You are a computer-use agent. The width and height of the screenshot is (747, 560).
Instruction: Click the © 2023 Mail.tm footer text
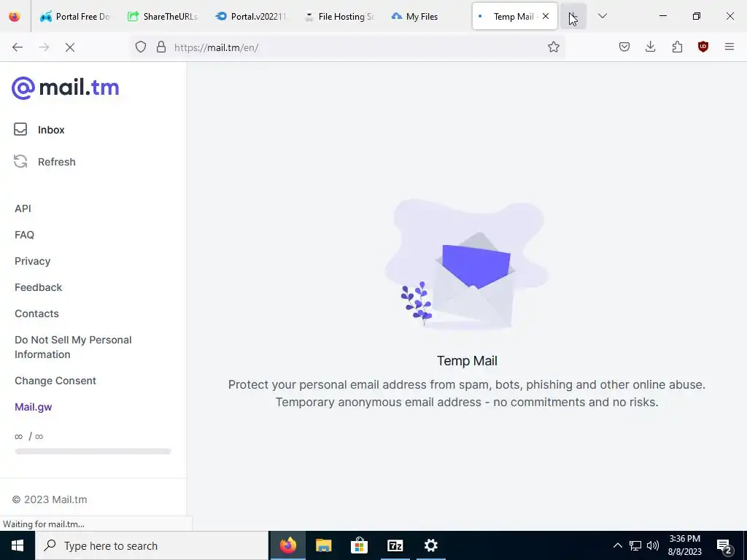(50, 499)
